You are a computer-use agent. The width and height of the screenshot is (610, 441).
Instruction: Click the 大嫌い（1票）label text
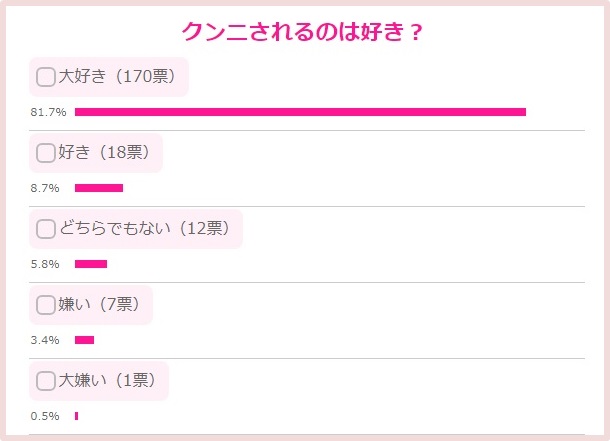[x=107, y=381]
